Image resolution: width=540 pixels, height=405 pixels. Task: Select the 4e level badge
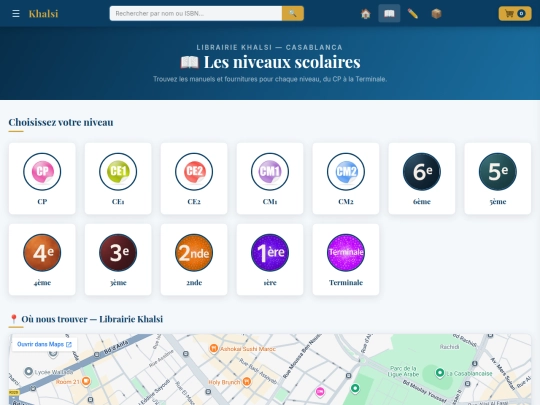coord(42,252)
